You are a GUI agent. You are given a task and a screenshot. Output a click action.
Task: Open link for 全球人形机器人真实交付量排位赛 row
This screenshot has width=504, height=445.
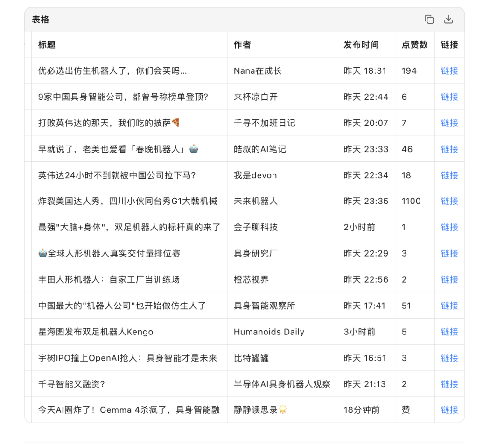pyautogui.click(x=449, y=253)
